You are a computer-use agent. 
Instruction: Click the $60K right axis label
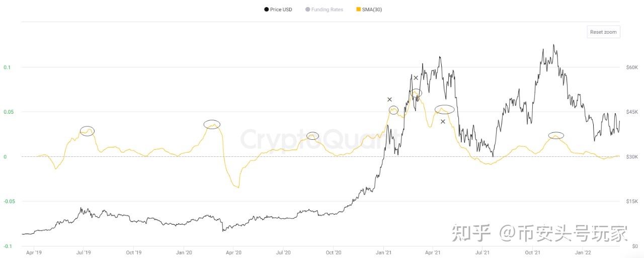pos(632,67)
